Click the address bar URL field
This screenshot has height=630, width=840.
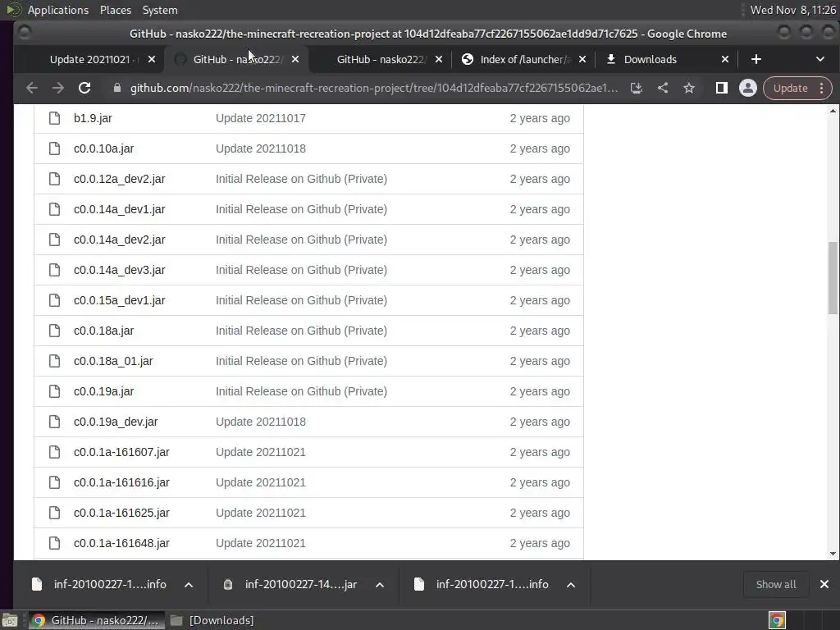click(374, 88)
